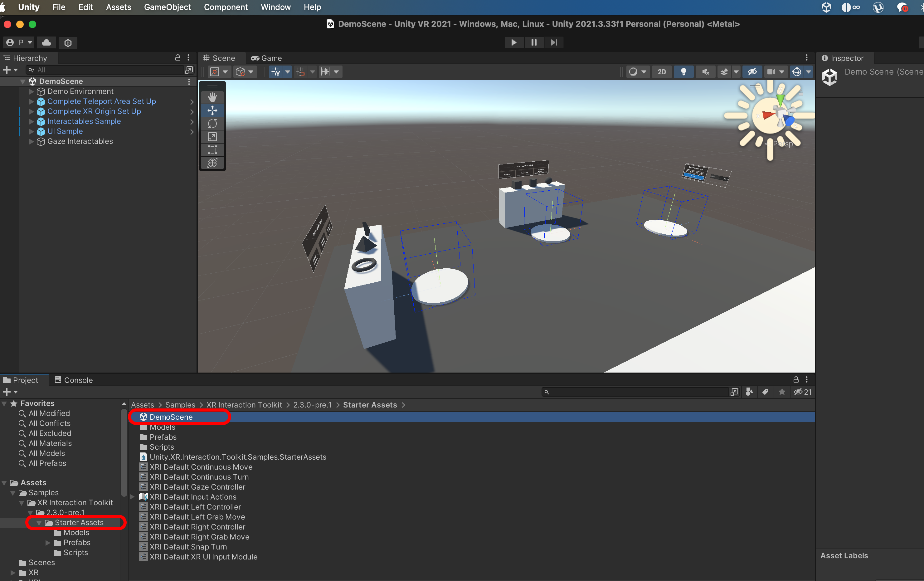This screenshot has height=581, width=924.
Task: Open the GameObject menu
Action: click(167, 7)
